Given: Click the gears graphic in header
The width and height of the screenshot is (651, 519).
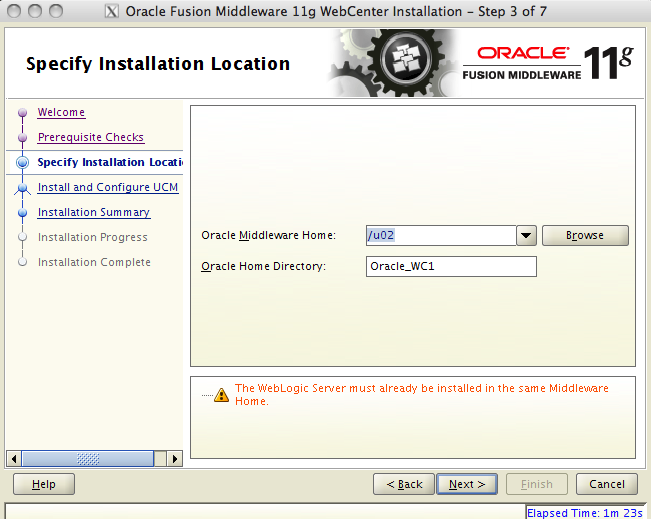Looking at the screenshot, I should (392, 62).
